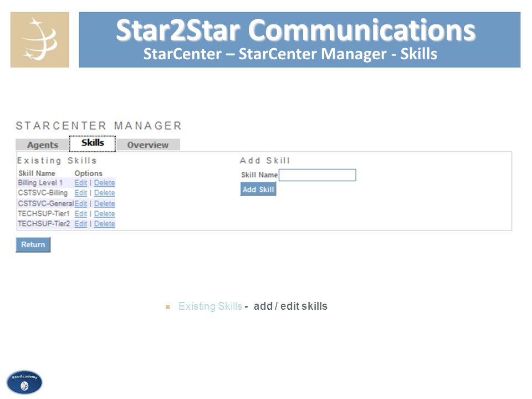Viewport: 532px width, 399px height.
Task: Click the Billing Level 1 skill name
Action: click(x=40, y=183)
